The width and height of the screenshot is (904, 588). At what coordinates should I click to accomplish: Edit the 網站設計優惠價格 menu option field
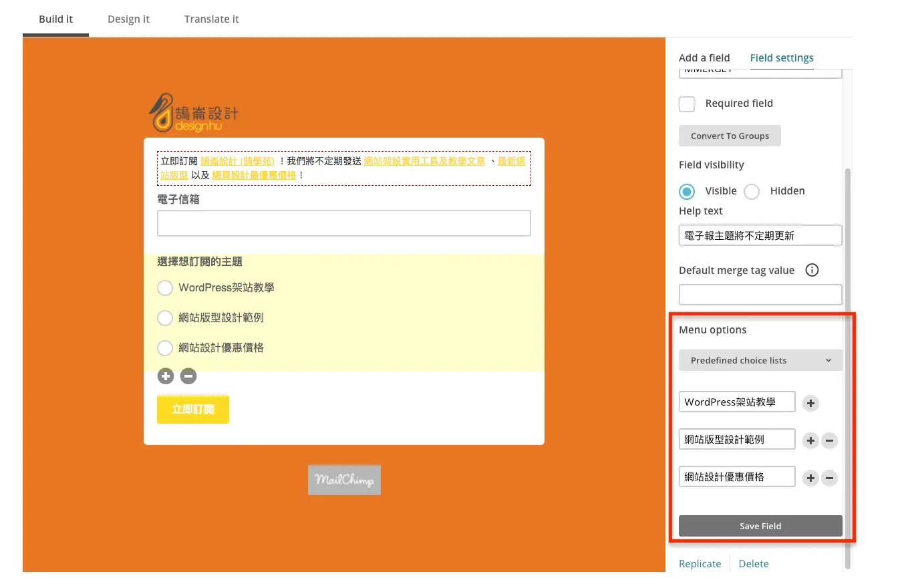click(x=737, y=477)
